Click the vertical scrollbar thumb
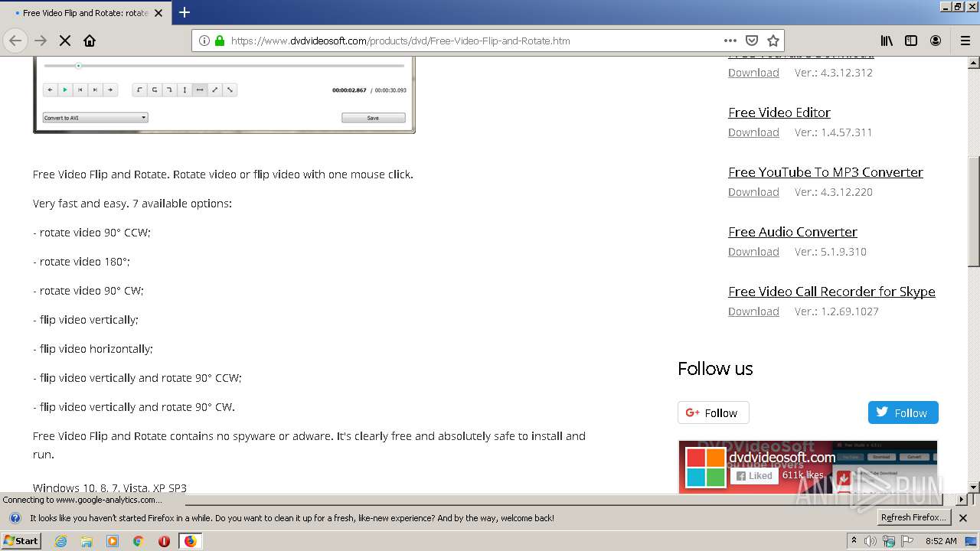The width and height of the screenshot is (980, 551). tap(973, 211)
